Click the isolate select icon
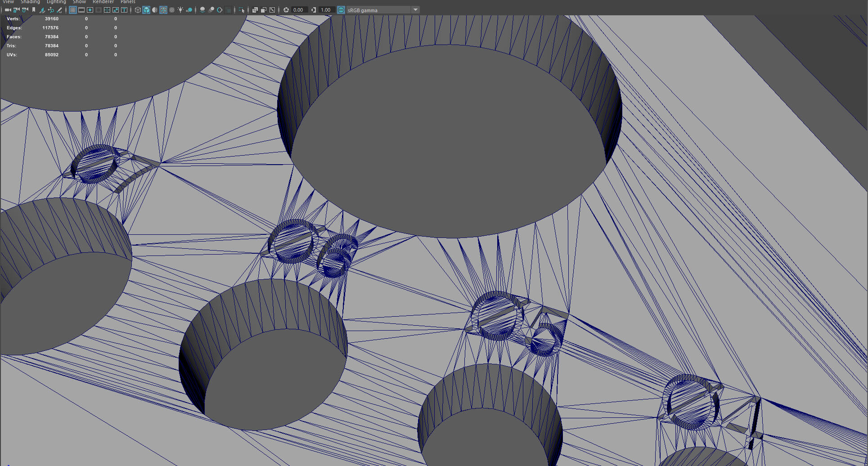Screen dimensions: 868x466 point(242,10)
